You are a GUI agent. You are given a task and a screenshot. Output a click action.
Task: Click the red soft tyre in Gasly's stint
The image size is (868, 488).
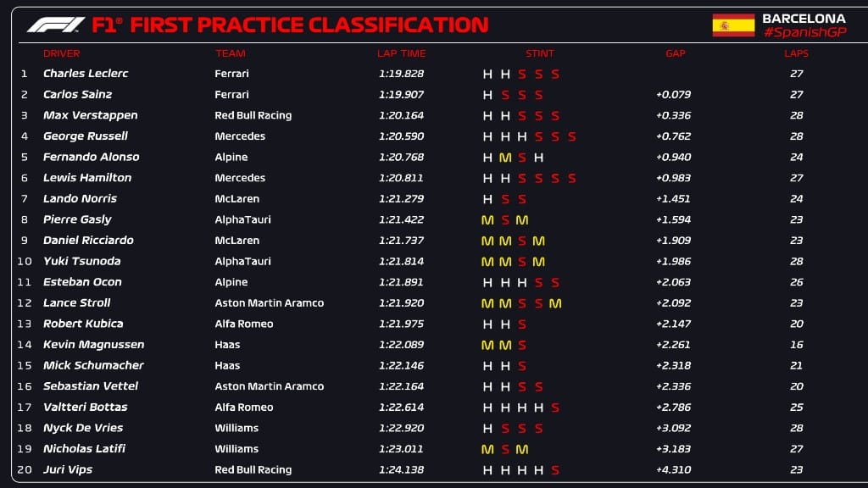pyautogui.click(x=505, y=220)
